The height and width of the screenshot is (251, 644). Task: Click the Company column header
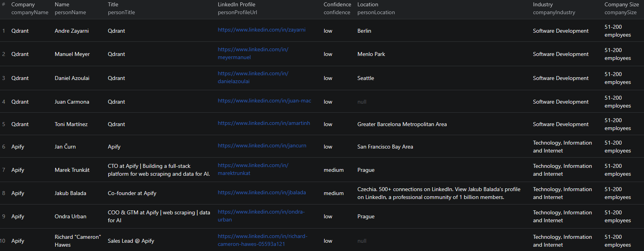[x=23, y=5]
